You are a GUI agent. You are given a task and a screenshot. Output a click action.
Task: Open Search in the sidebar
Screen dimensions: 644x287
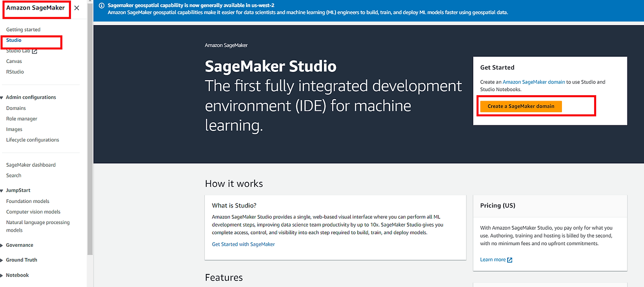tap(14, 176)
